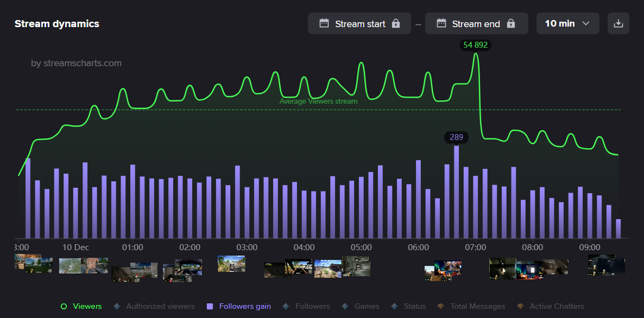This screenshot has height=318, width=644.
Task: Open the thumbnail cluster below 06:00
Action: pos(443,270)
